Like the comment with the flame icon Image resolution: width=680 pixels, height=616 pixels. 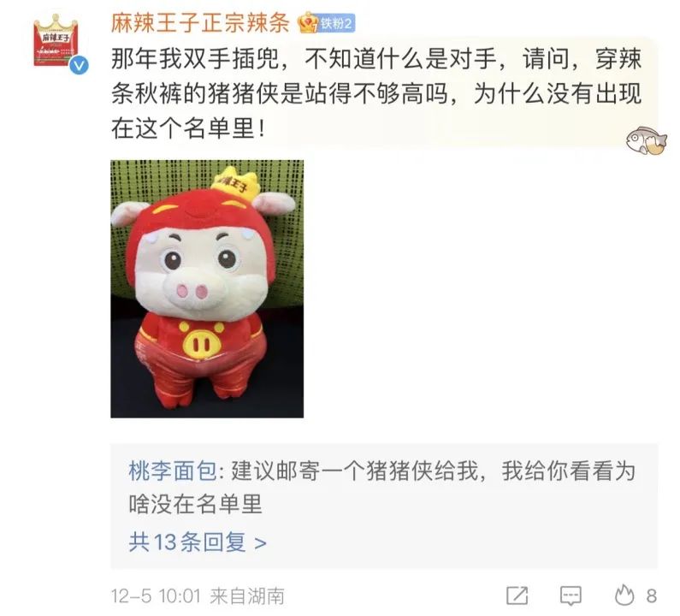(x=624, y=595)
